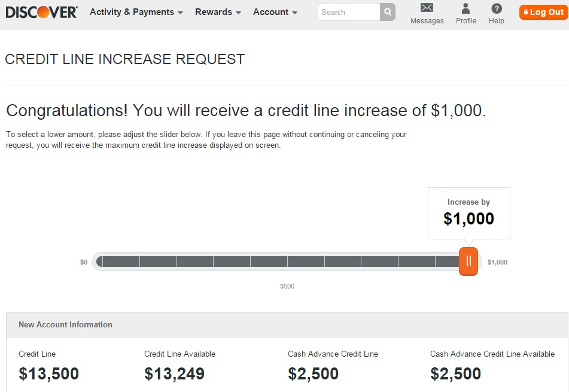Open the Messages envelope icon
The height and width of the screenshot is (392, 569).
427,8
